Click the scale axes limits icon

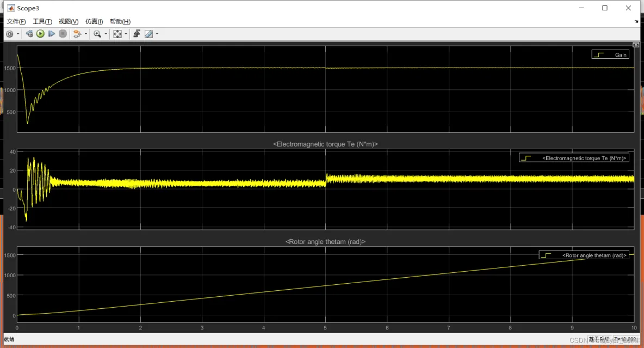(117, 34)
